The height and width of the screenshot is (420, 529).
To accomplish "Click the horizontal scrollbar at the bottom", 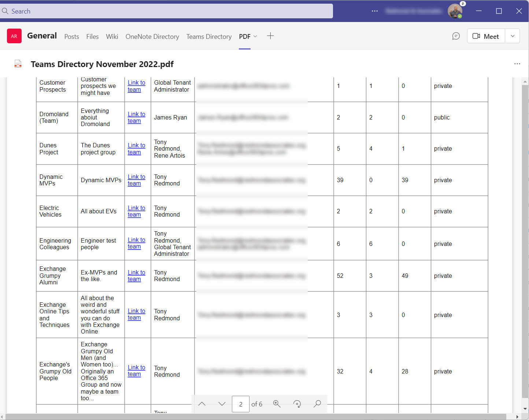I will (256, 417).
